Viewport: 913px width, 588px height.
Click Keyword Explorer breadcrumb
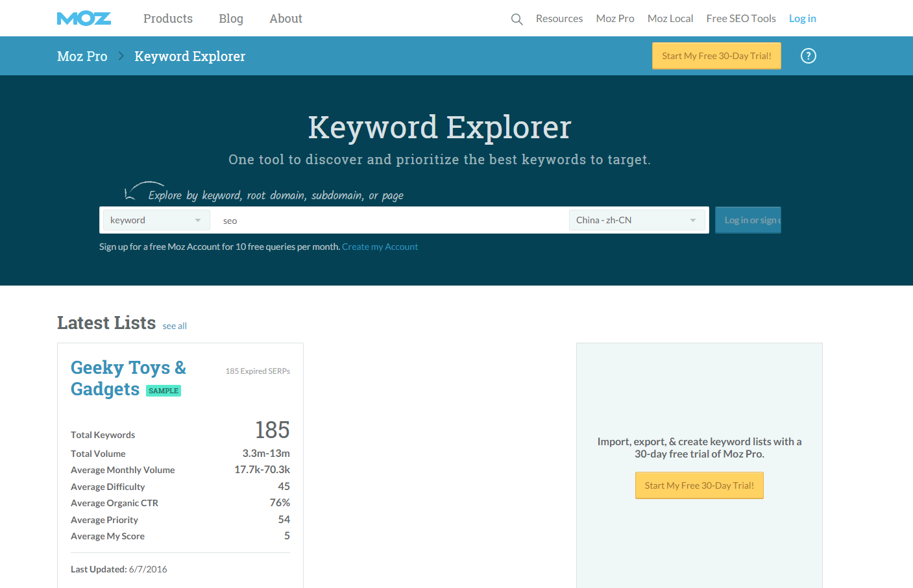click(x=190, y=56)
